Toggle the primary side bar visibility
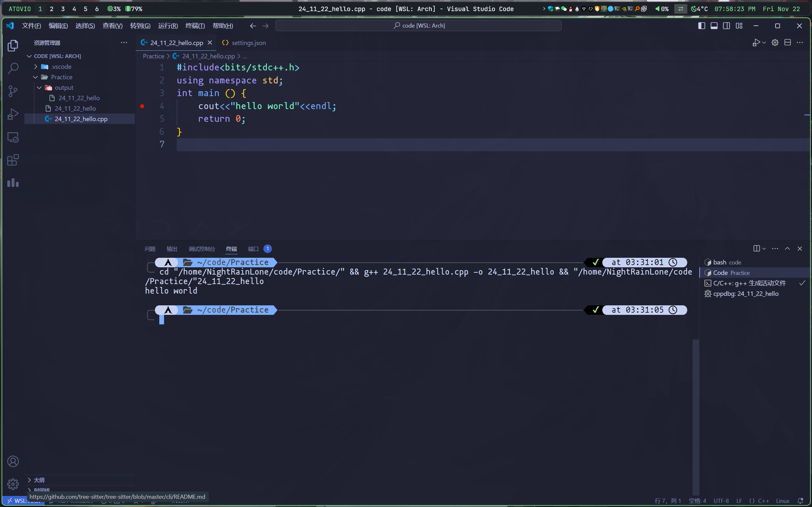812x507 pixels. click(701, 26)
